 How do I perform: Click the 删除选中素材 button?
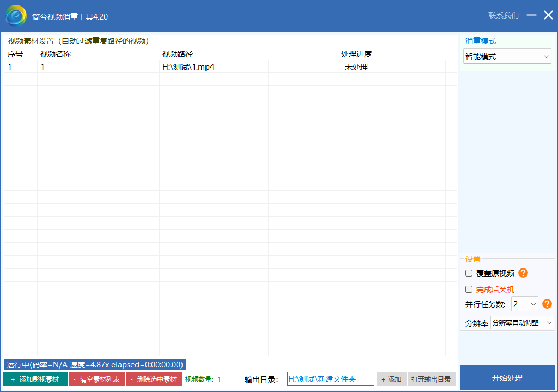[154, 379]
